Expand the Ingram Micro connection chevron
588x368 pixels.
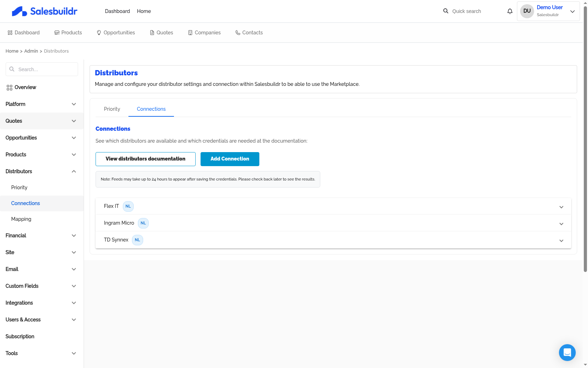[x=561, y=224]
